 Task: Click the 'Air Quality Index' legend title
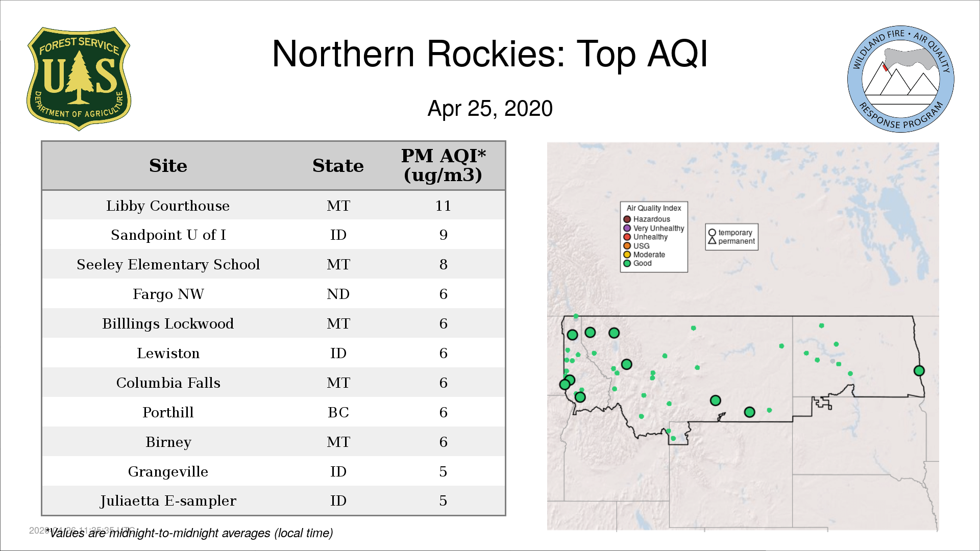coord(654,208)
